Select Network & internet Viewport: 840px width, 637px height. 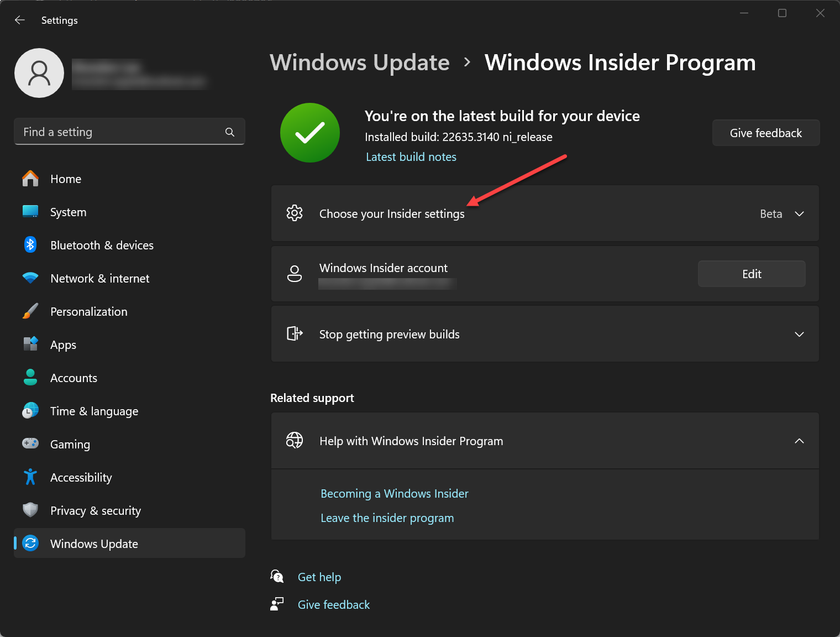(x=129, y=278)
